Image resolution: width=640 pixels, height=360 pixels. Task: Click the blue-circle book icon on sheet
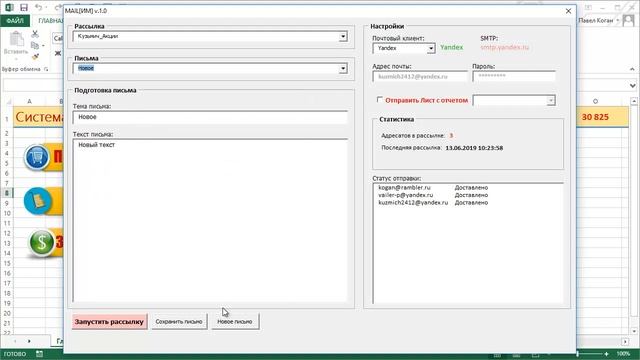38,201
